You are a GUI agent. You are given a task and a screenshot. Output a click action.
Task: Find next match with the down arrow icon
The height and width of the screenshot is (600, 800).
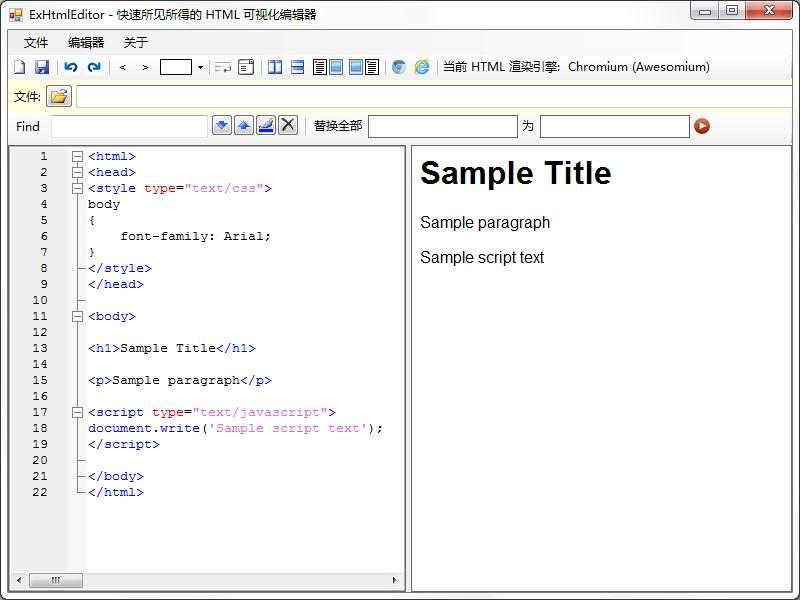click(222, 124)
